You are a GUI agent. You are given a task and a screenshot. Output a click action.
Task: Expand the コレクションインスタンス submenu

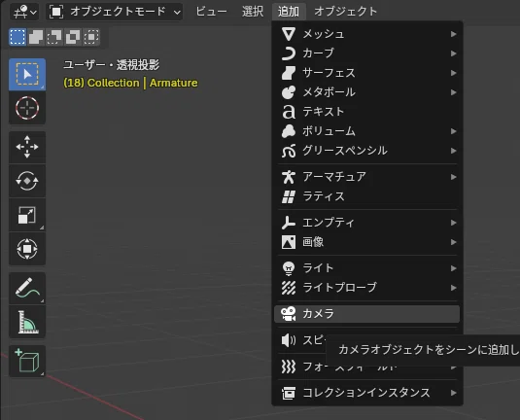367,393
